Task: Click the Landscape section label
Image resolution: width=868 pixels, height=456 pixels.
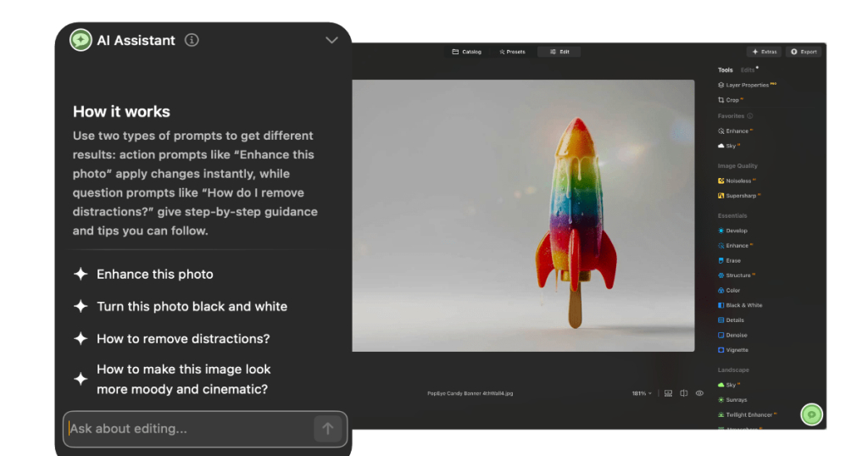Action: [733, 370]
